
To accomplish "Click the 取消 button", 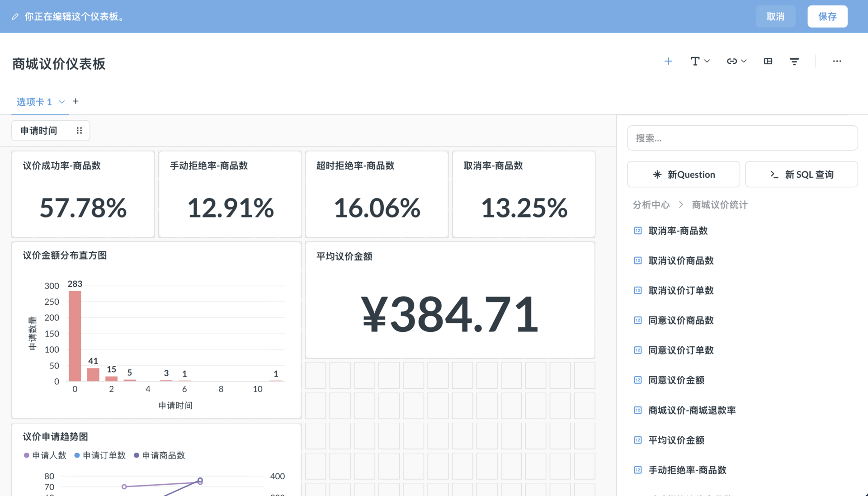I will coord(775,16).
